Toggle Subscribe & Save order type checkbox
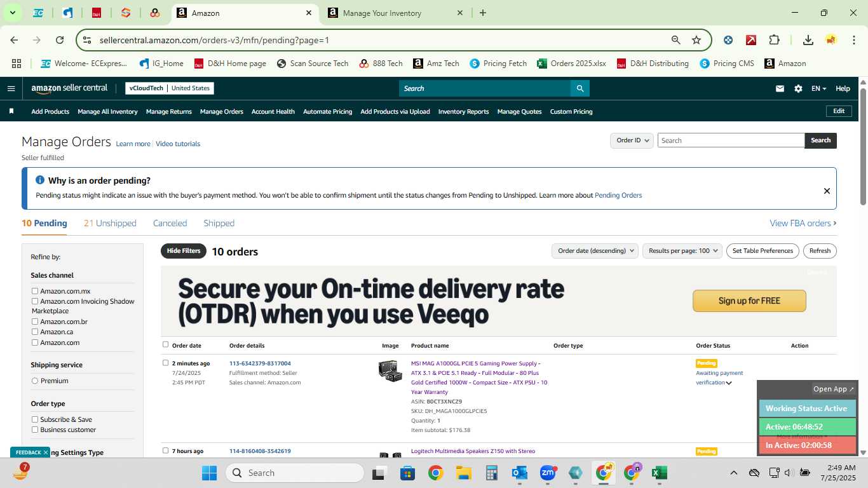 tap(35, 419)
